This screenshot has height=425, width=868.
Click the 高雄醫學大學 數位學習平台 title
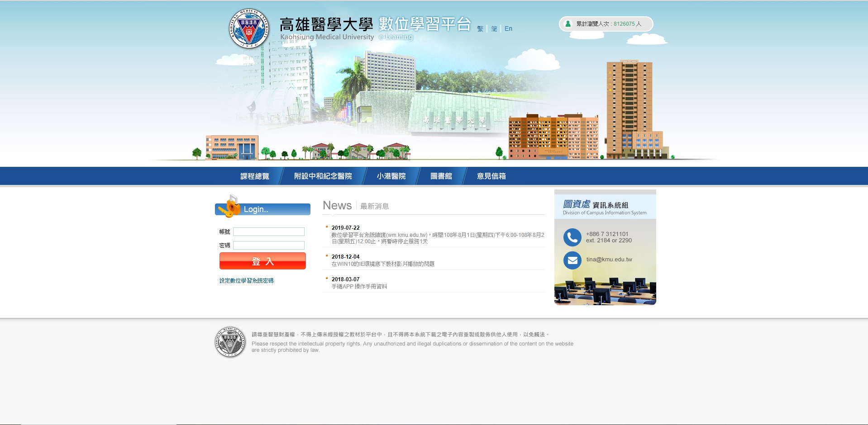tap(375, 24)
